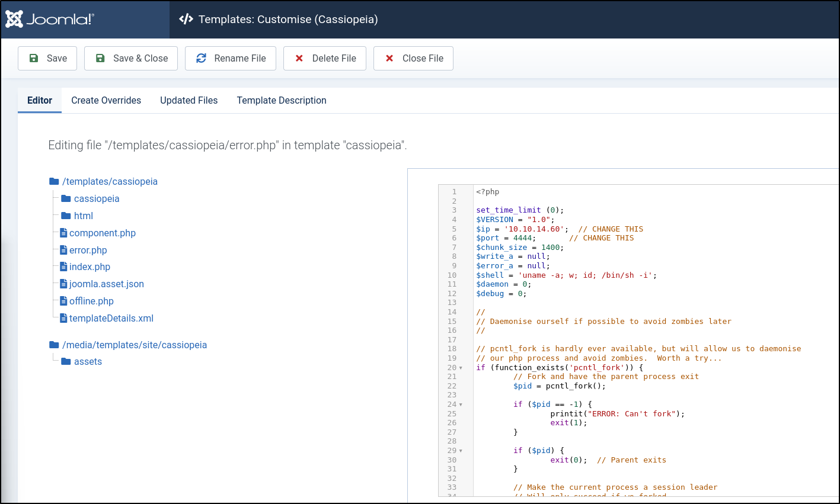The height and width of the screenshot is (504, 840).
Task: Save the template file
Action: point(47,58)
